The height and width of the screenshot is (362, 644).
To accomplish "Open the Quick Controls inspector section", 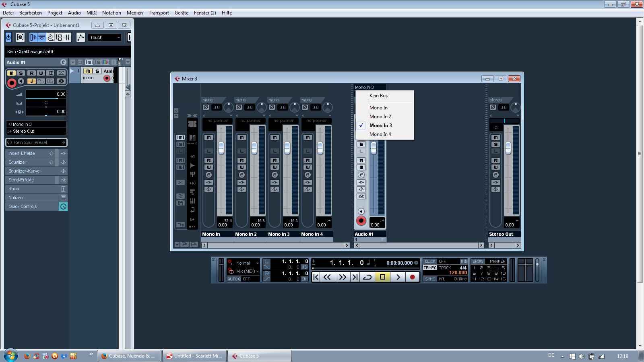I will 32,206.
